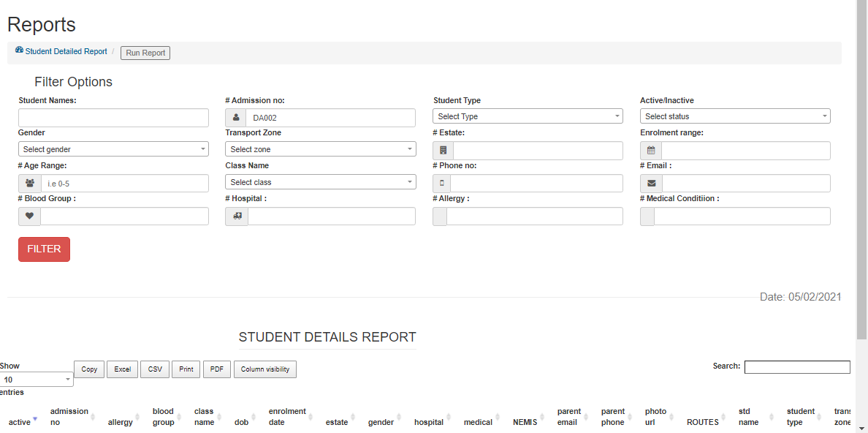Image resolution: width=868 pixels, height=433 pixels.
Task: Sort table by admission no column
Action: (69, 417)
